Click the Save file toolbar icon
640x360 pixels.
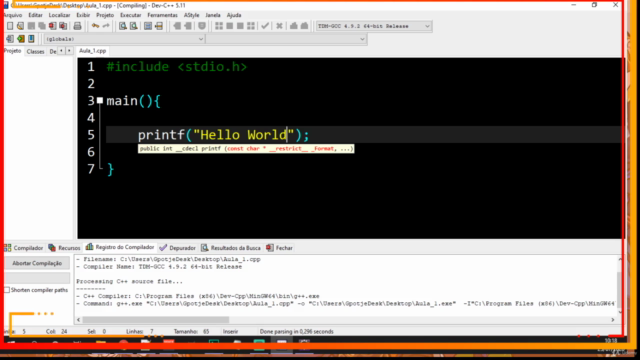(31, 26)
